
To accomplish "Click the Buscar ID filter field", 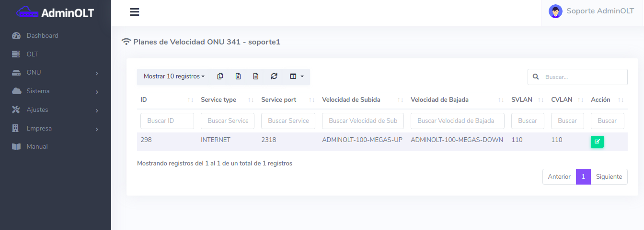I will click(x=167, y=121).
